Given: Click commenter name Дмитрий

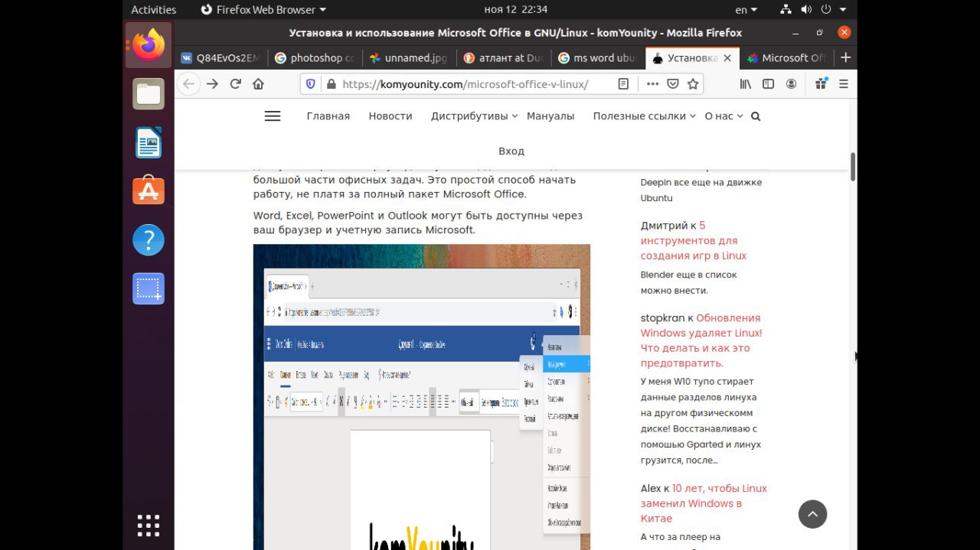Looking at the screenshot, I should tap(665, 226).
